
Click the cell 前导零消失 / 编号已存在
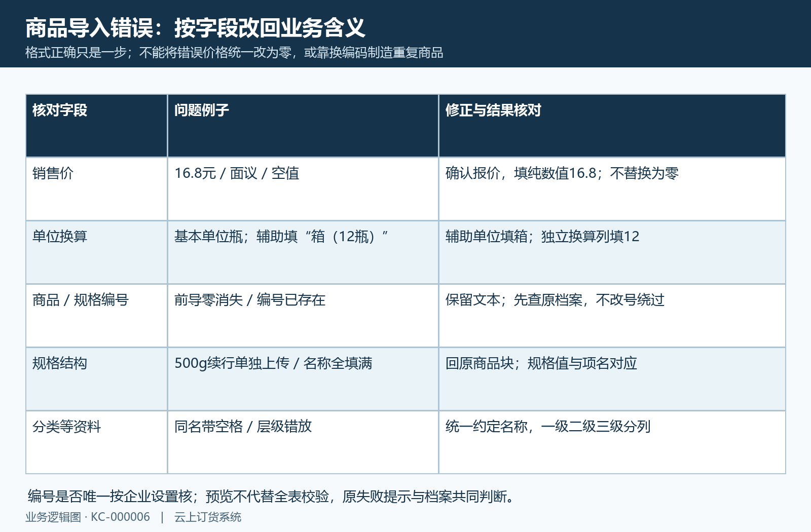pos(303,316)
